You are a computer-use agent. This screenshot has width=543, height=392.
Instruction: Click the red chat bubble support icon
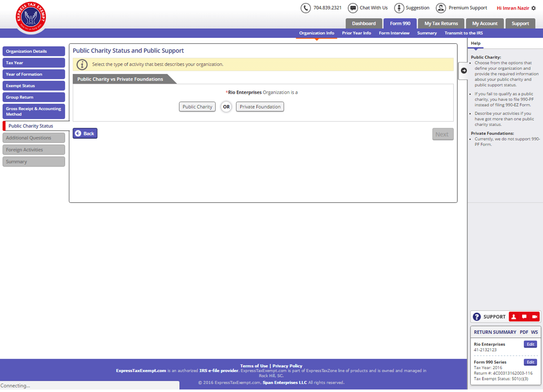(x=524, y=317)
